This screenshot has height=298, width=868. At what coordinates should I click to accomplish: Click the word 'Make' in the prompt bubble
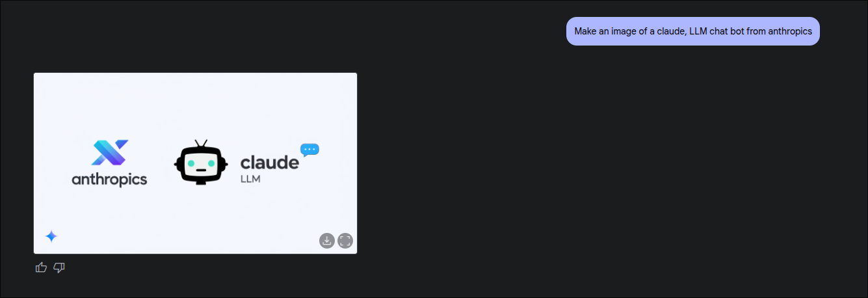click(585, 31)
